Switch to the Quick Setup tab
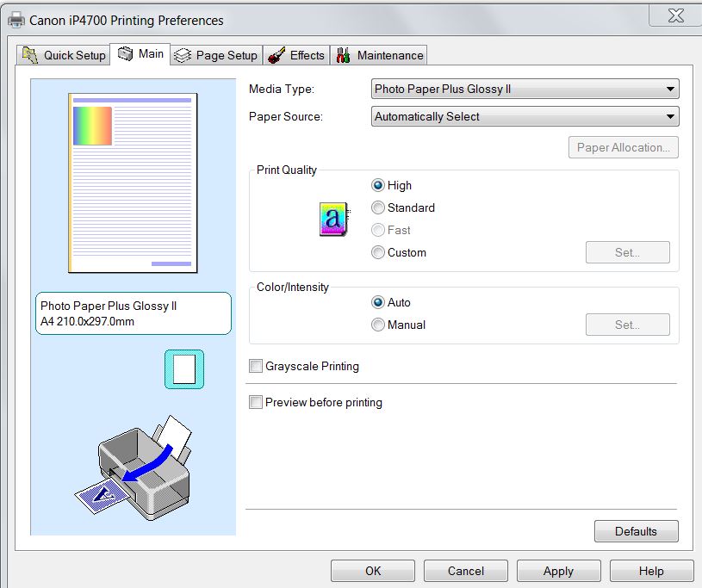Image resolution: width=702 pixels, height=588 pixels. pyautogui.click(x=64, y=55)
